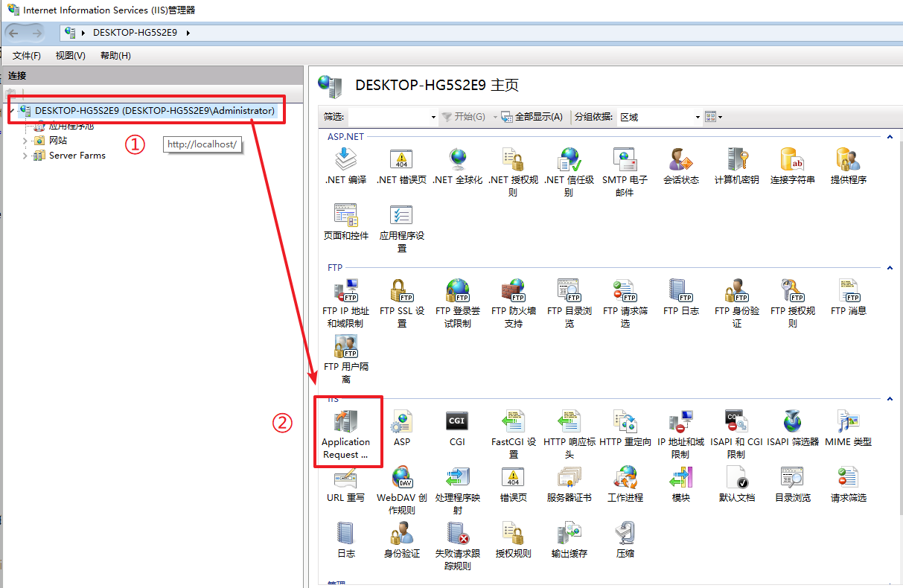Open ISAPI 和 CGI 限制
Viewport: 903px width, 588px height.
737,434
